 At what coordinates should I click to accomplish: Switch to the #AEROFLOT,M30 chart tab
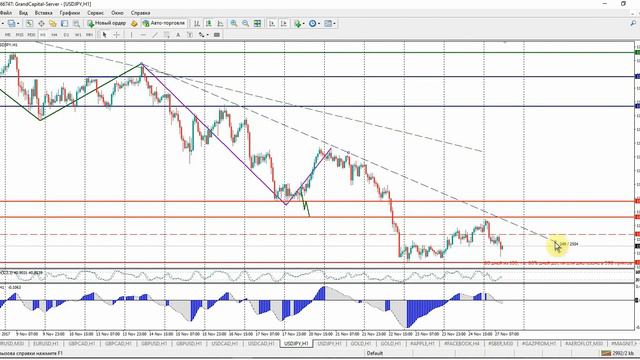[584, 344]
